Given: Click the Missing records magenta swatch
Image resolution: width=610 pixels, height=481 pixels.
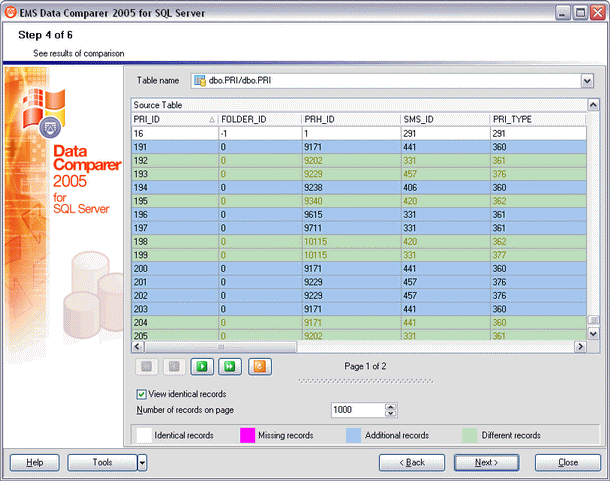Looking at the screenshot, I should [x=247, y=435].
